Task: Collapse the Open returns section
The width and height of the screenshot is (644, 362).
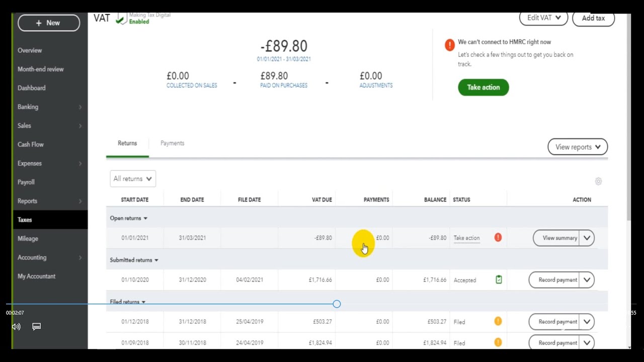Action: [129, 218]
